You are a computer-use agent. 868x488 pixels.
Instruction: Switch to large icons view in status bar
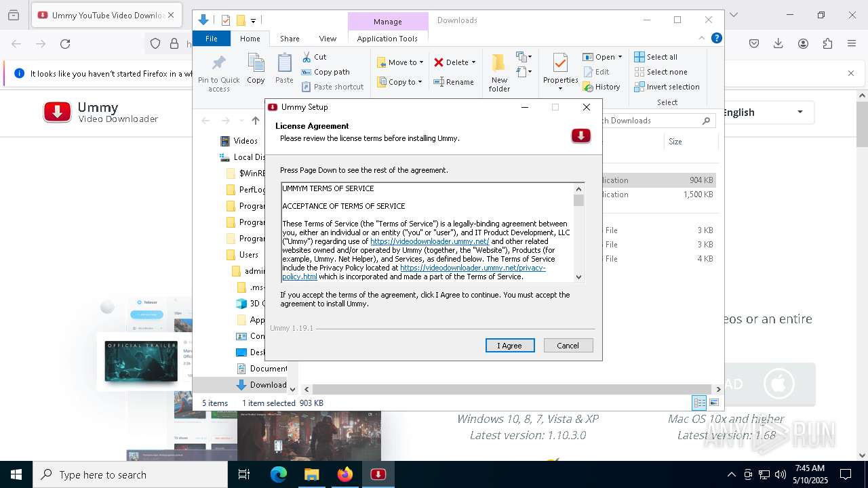(x=713, y=403)
